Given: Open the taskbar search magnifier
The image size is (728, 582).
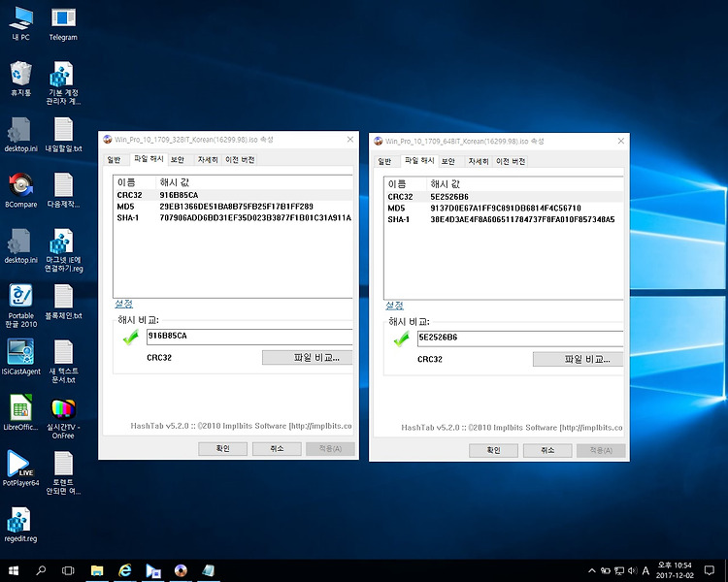Looking at the screenshot, I should tap(41, 570).
